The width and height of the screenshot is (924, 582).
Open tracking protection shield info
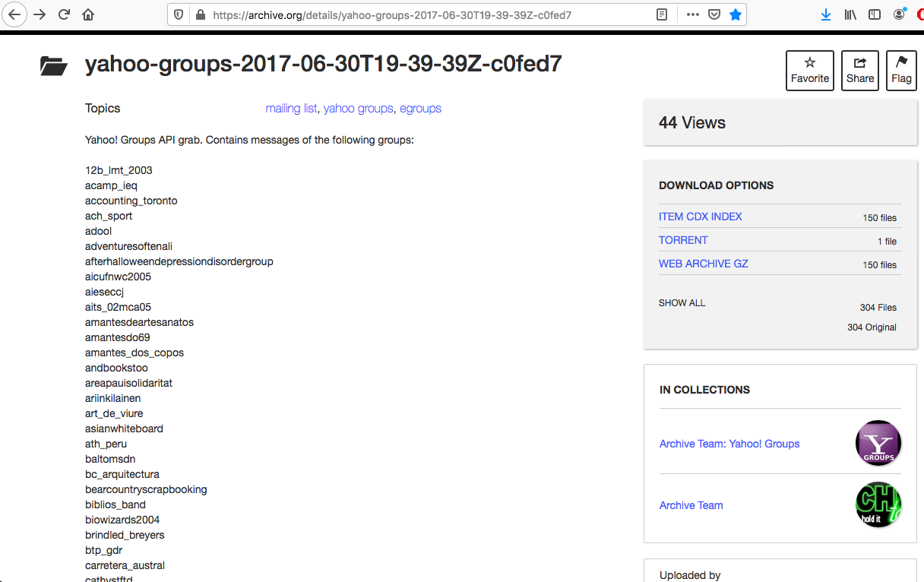(179, 14)
